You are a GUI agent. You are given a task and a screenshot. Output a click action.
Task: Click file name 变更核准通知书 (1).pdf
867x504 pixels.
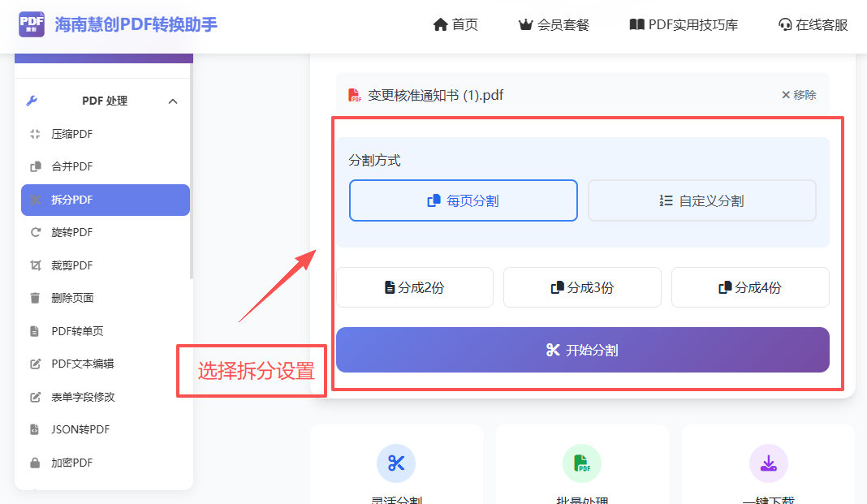coord(436,95)
